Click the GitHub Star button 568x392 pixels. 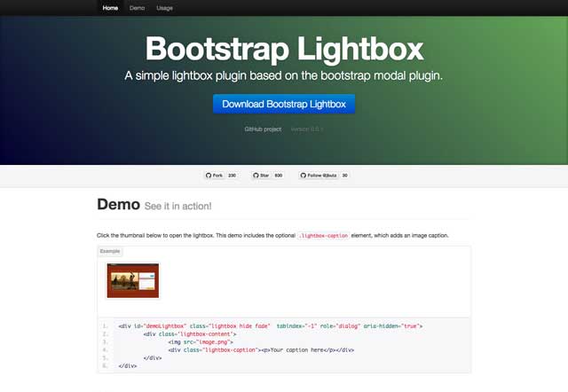(261, 176)
